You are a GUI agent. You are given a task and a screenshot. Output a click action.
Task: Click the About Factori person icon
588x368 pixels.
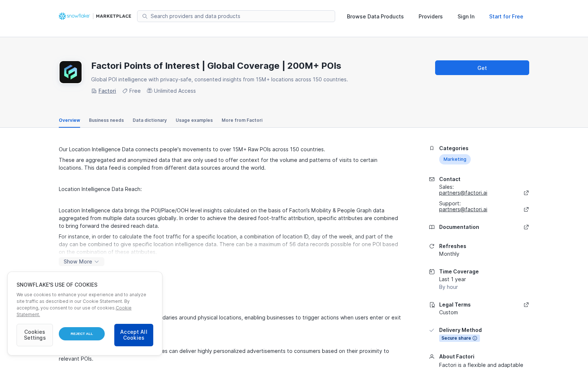tap(432, 357)
